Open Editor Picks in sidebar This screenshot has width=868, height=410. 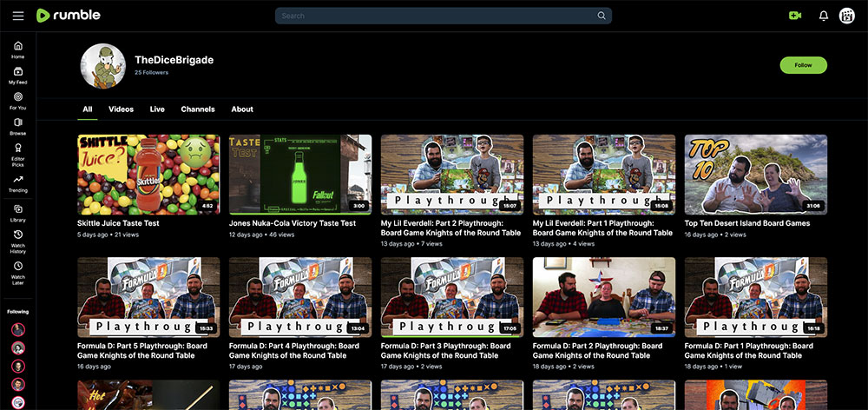coord(17,155)
